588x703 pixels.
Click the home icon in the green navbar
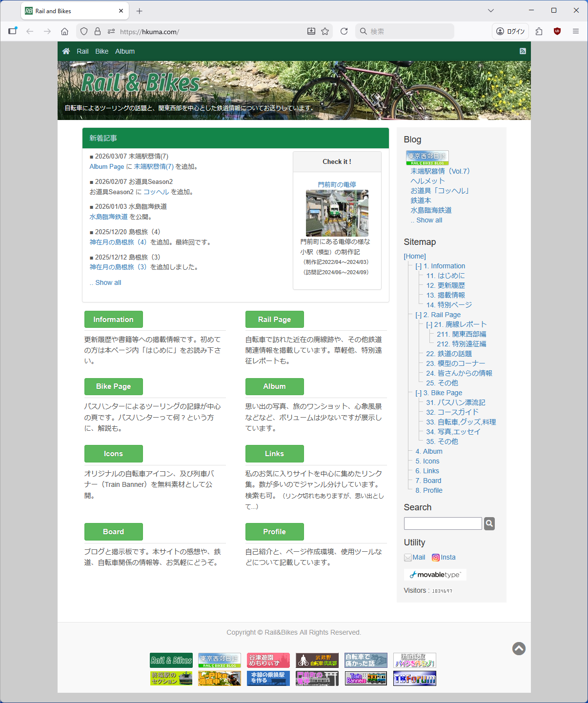pyautogui.click(x=66, y=51)
